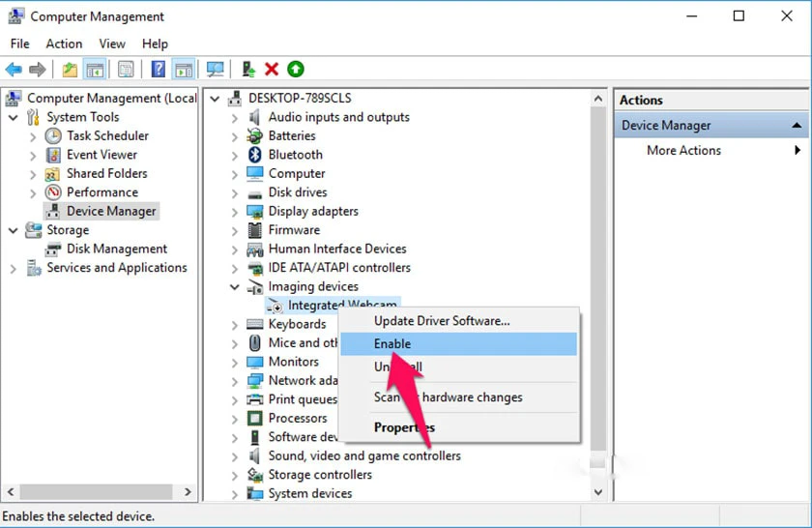Collapse the Imaging devices category
Screen dimensions: 812x528
(235, 286)
